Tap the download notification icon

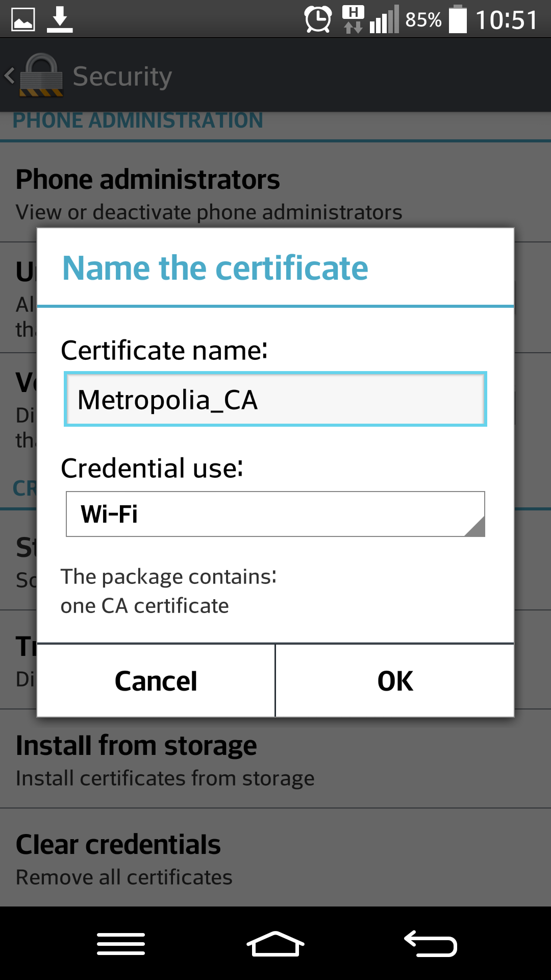coord(60,19)
